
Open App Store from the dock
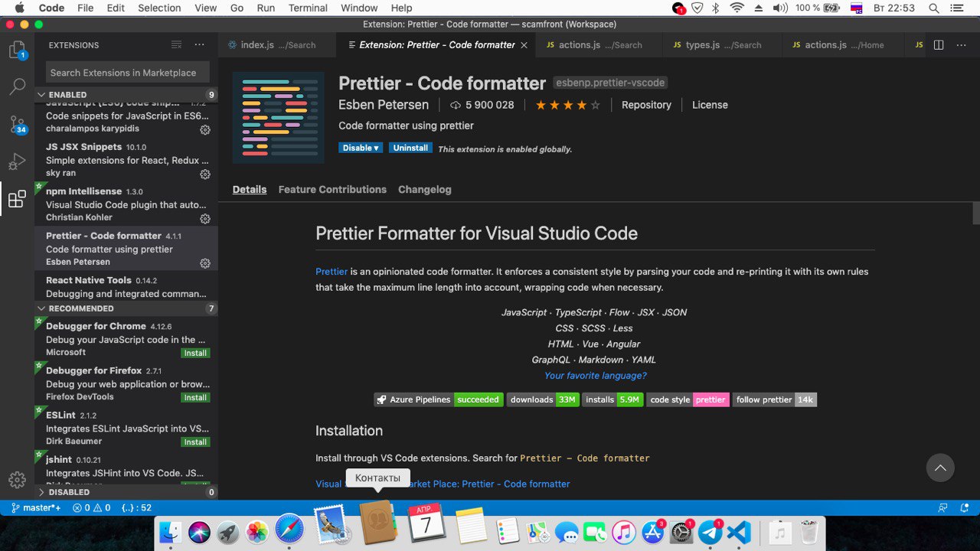click(x=652, y=531)
